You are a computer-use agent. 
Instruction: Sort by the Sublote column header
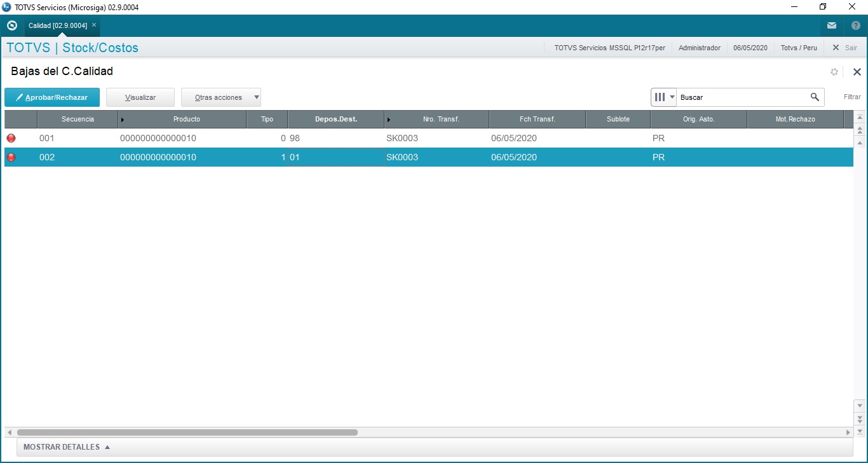point(618,119)
